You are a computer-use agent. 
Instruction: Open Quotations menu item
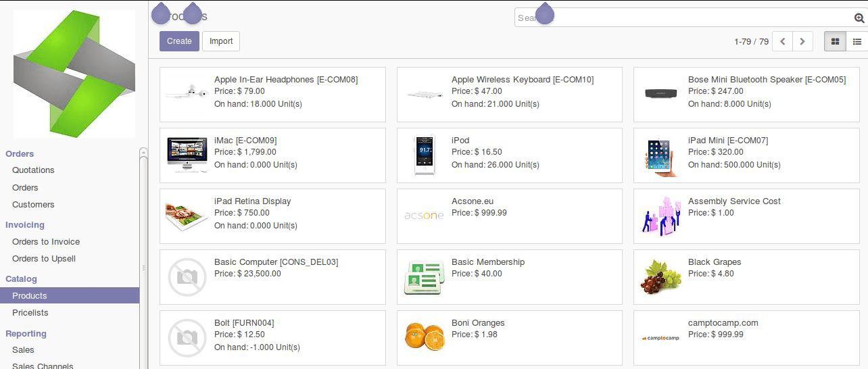33,170
